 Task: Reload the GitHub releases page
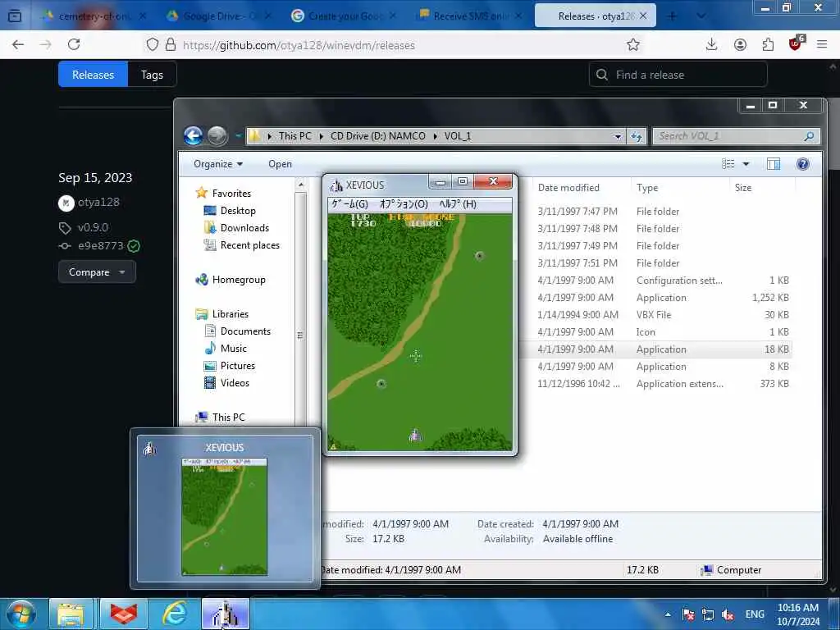[74, 44]
